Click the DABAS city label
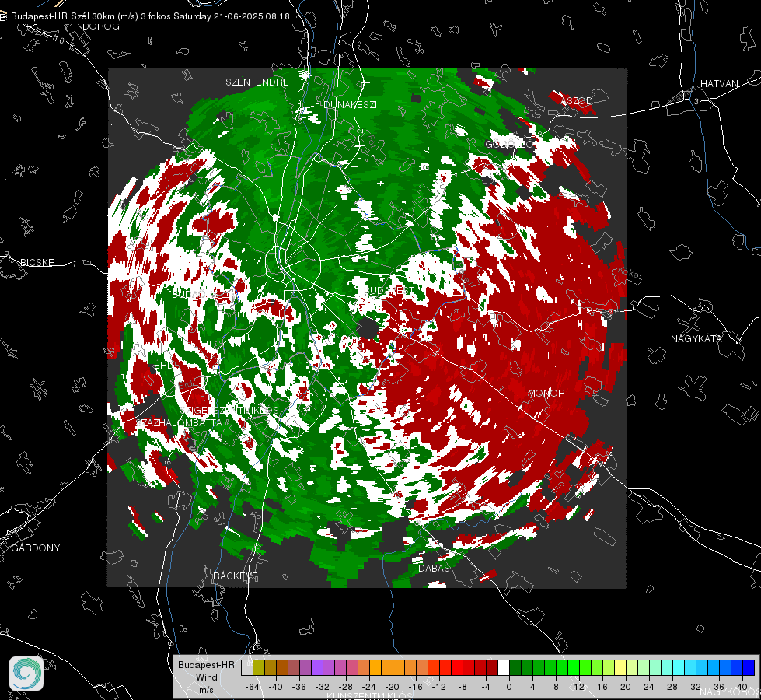 pyautogui.click(x=434, y=568)
